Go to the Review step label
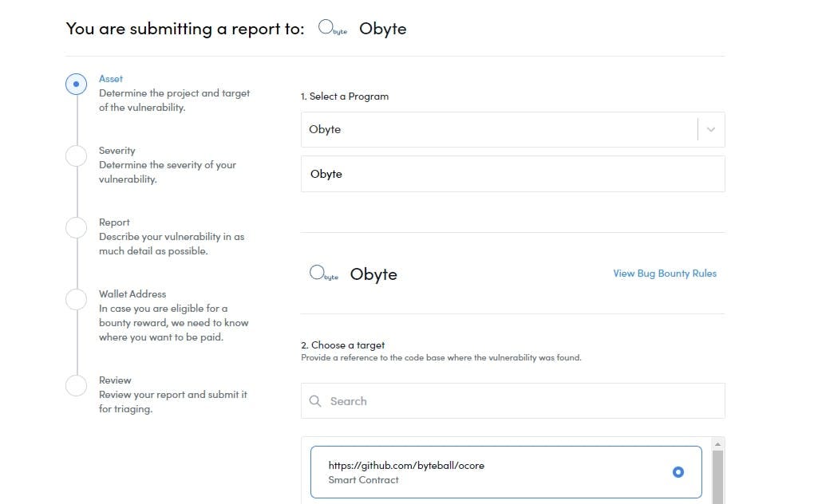This screenshot has width=818, height=504. 115,380
